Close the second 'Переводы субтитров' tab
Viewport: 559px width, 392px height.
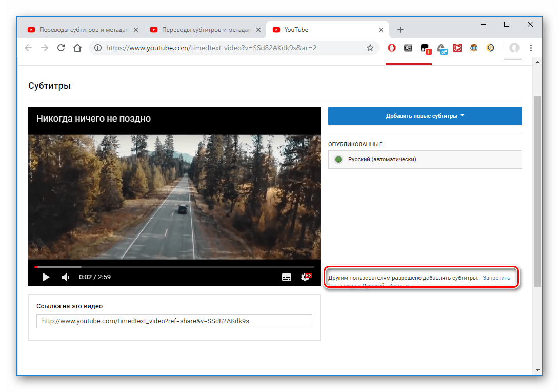point(258,30)
